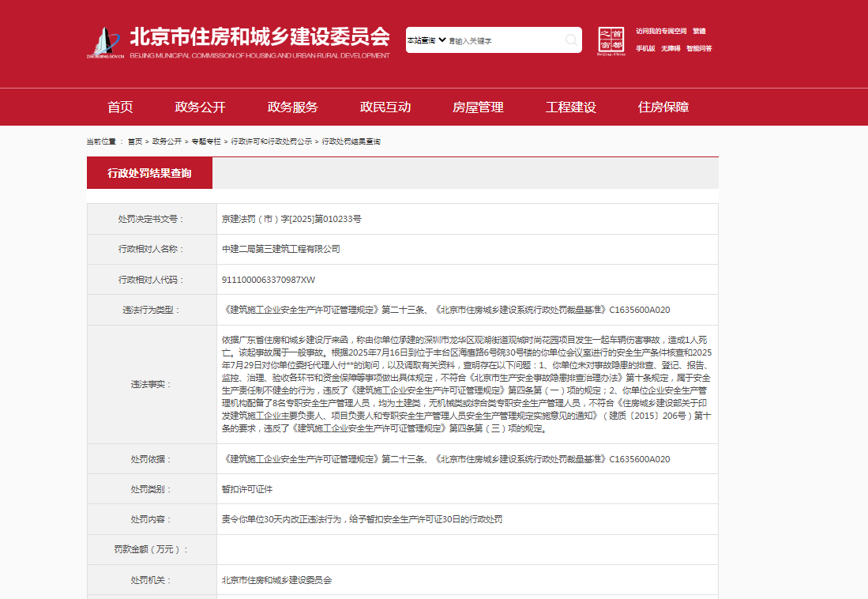This screenshot has height=599, width=868.
Task: Open the 政民互动 navigation item
Action: tap(385, 107)
